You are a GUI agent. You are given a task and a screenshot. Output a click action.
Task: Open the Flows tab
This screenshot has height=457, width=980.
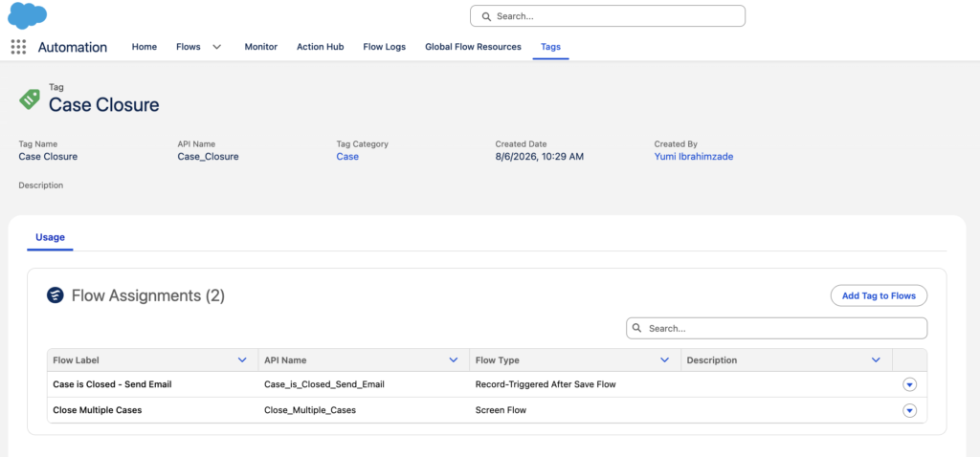click(x=189, y=47)
